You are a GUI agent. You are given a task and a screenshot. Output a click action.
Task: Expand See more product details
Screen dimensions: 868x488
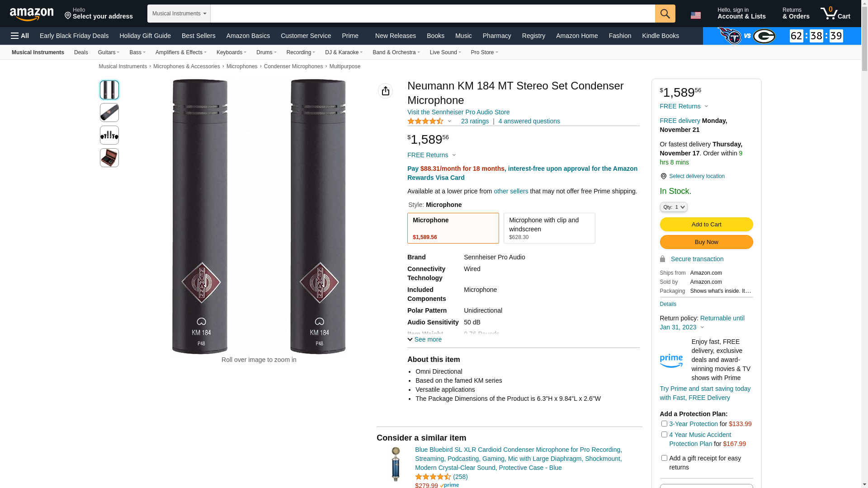coord(425,339)
